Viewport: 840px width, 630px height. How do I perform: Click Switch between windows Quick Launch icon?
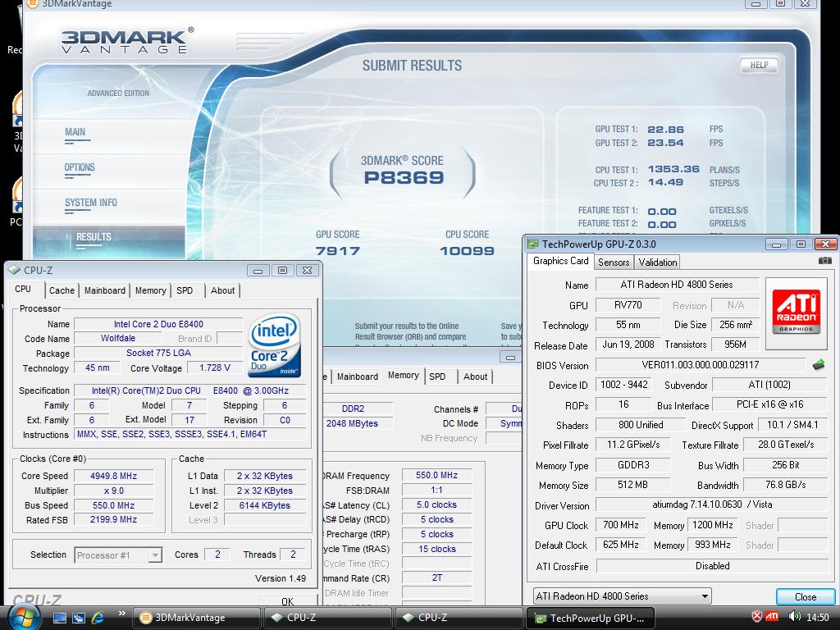coord(79,618)
